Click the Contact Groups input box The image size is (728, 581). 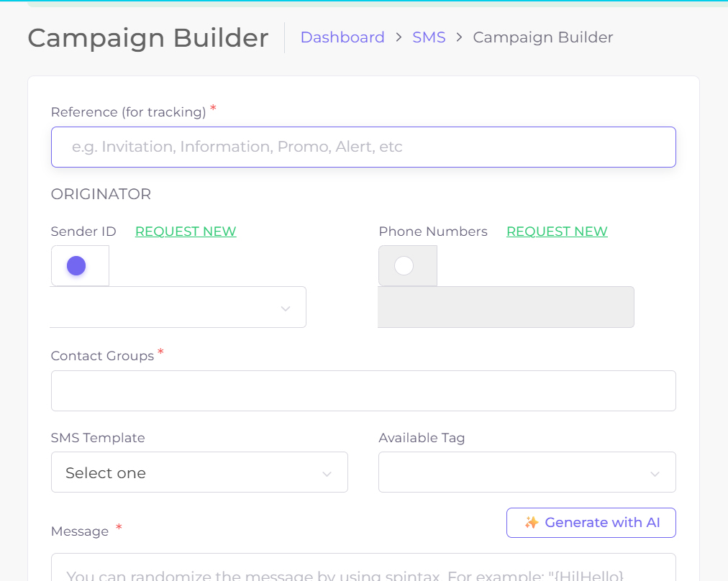coord(363,391)
